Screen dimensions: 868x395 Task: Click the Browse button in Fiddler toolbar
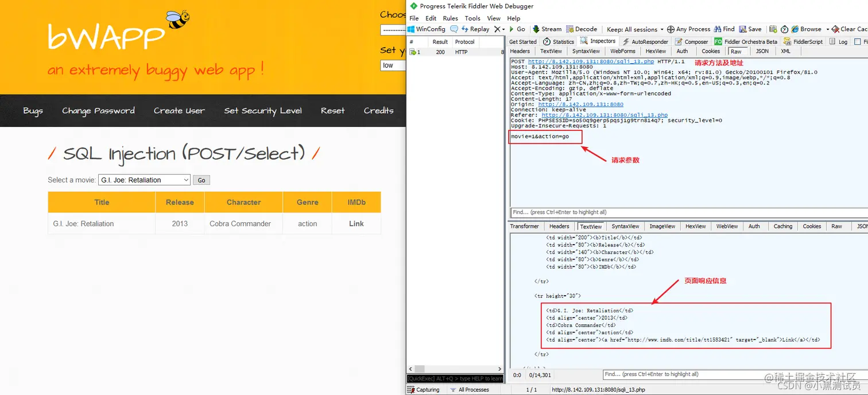click(x=807, y=29)
